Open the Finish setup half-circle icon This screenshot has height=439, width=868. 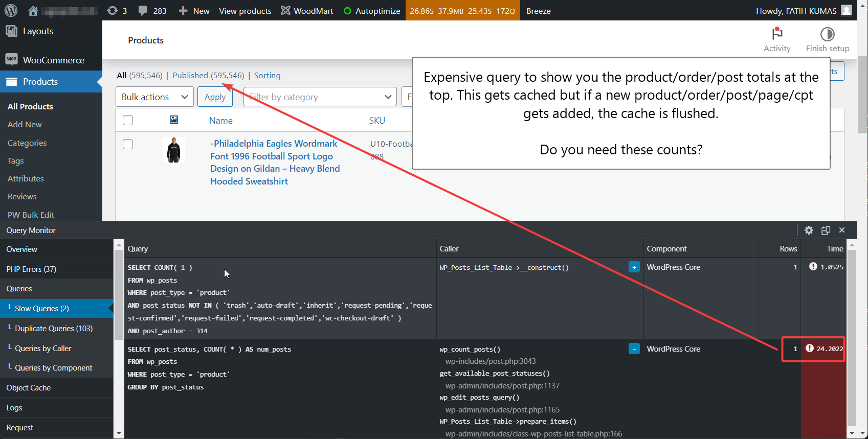[x=827, y=34]
